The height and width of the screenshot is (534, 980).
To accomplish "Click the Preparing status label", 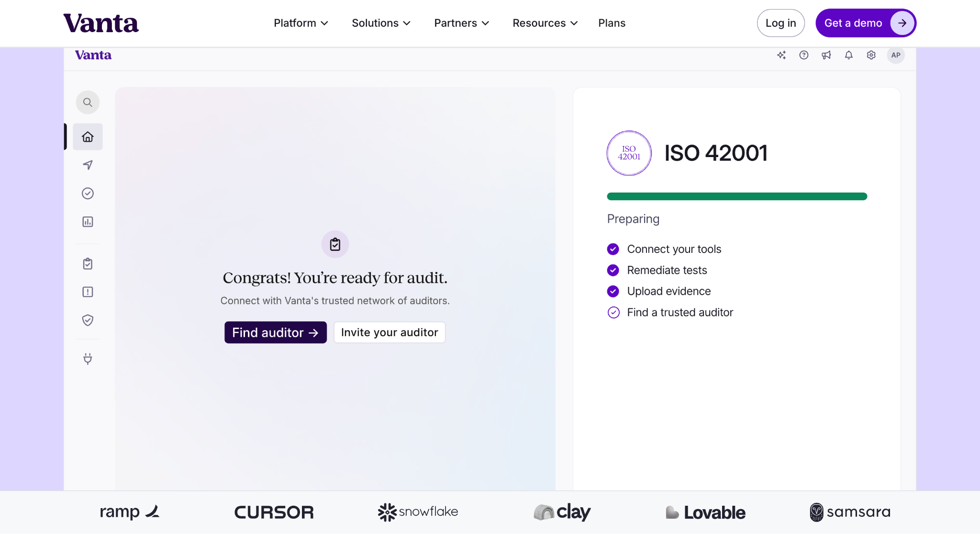I will coord(633,219).
